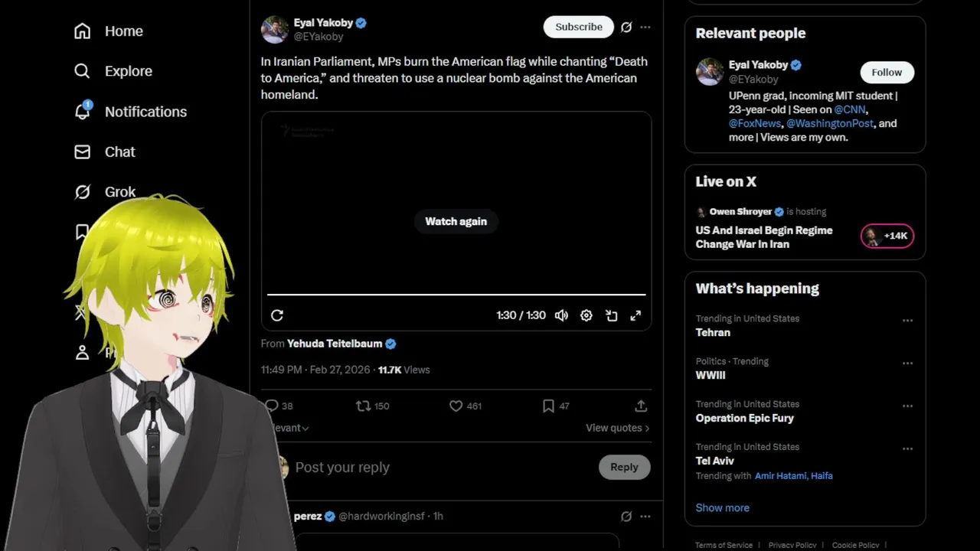
Task: Open more options on perez's reply
Action: pos(645,517)
